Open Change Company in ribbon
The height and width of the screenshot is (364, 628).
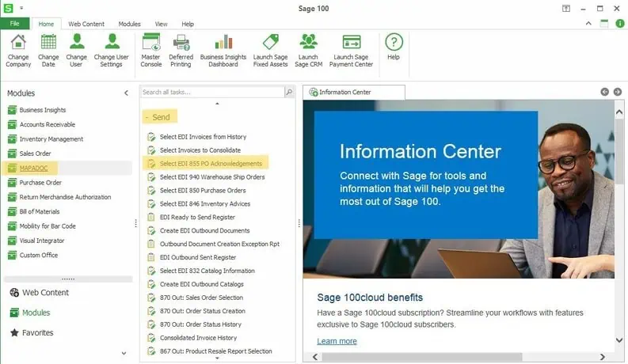[x=18, y=51]
